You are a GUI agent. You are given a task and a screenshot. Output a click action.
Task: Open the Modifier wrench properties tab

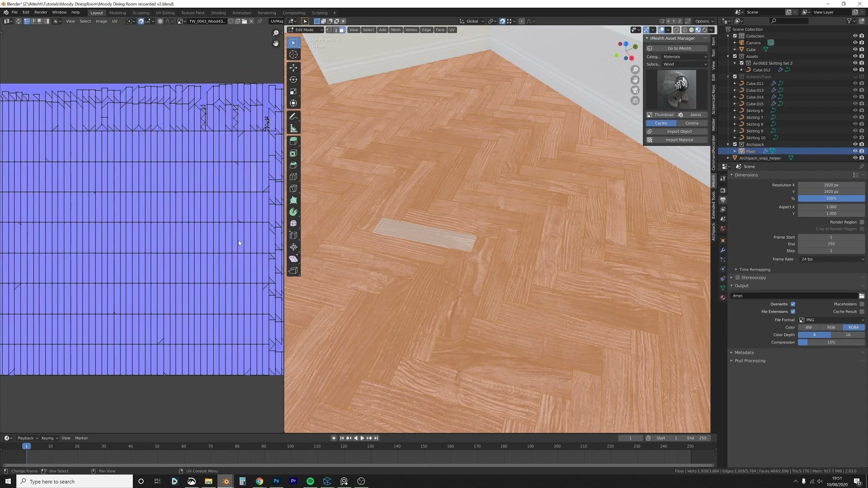(x=723, y=250)
